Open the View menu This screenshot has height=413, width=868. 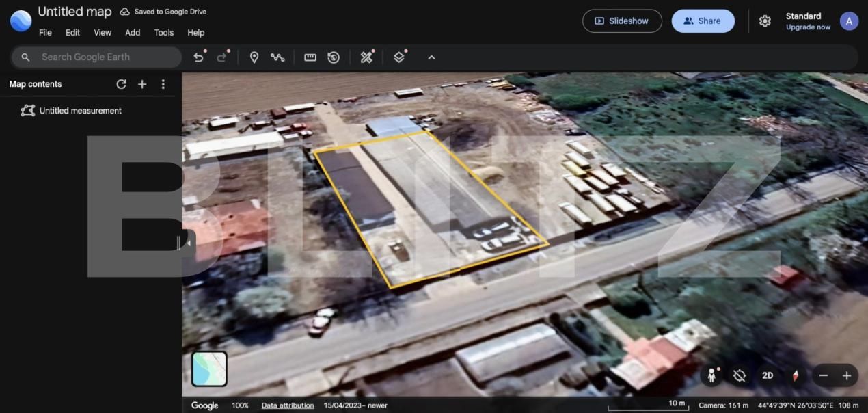[103, 33]
